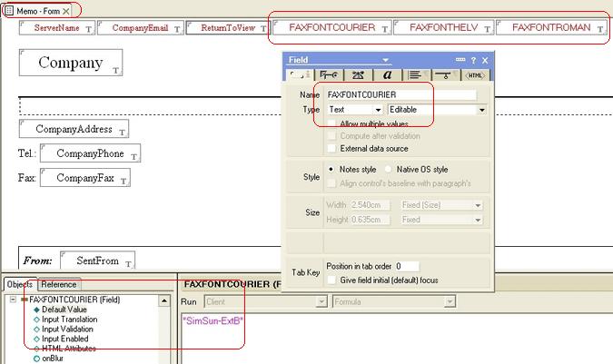Select the Company field on the form
This screenshot has width=613, height=364.
pyautogui.click(x=71, y=63)
